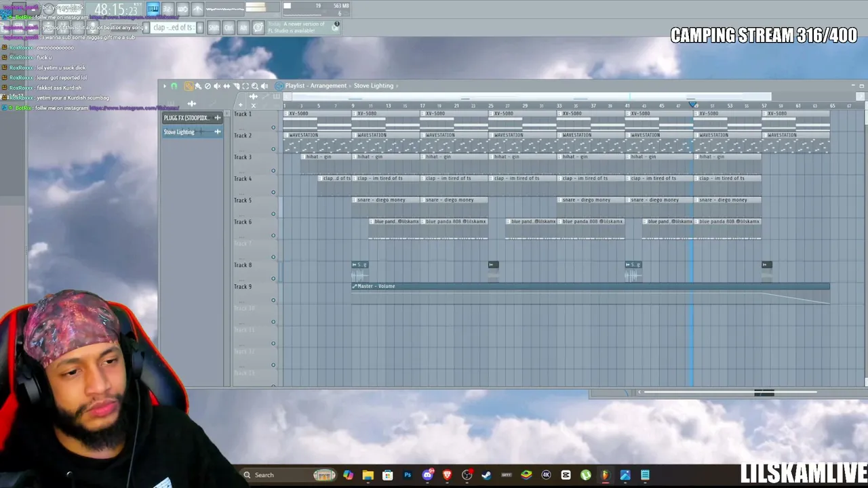Toggle the Shift key indicator
The height and width of the screenshot is (488, 868).
click(214, 28)
